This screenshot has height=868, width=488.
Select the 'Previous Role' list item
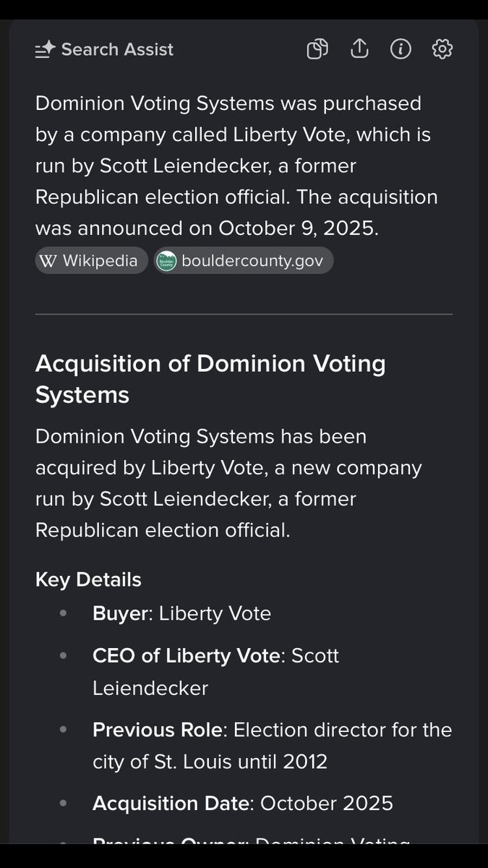[272, 746]
